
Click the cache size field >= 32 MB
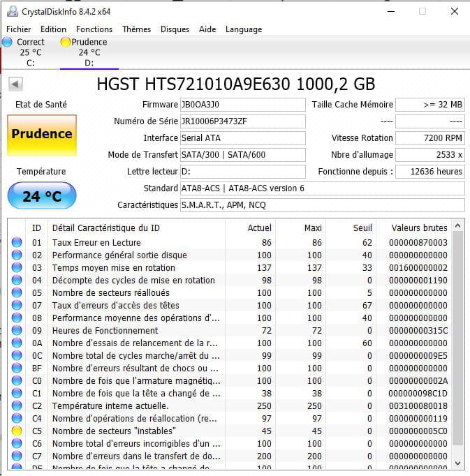(x=430, y=105)
